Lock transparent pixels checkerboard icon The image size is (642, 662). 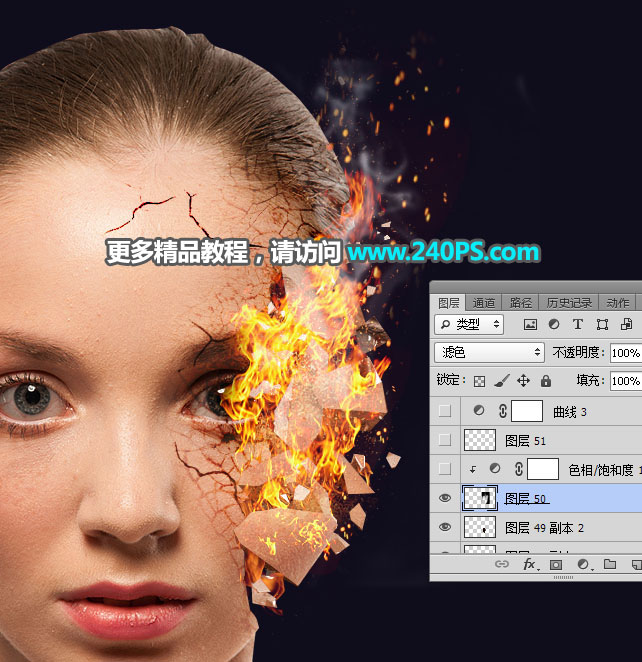pos(479,381)
